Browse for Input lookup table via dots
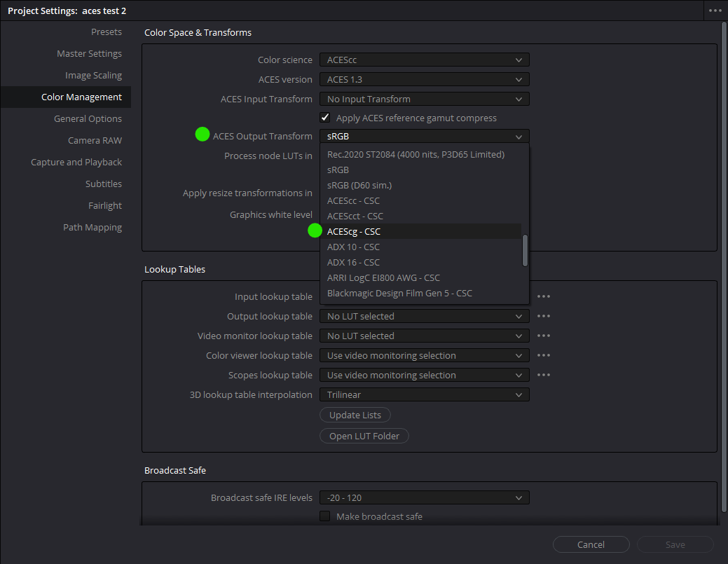The width and height of the screenshot is (728, 564). click(x=543, y=296)
